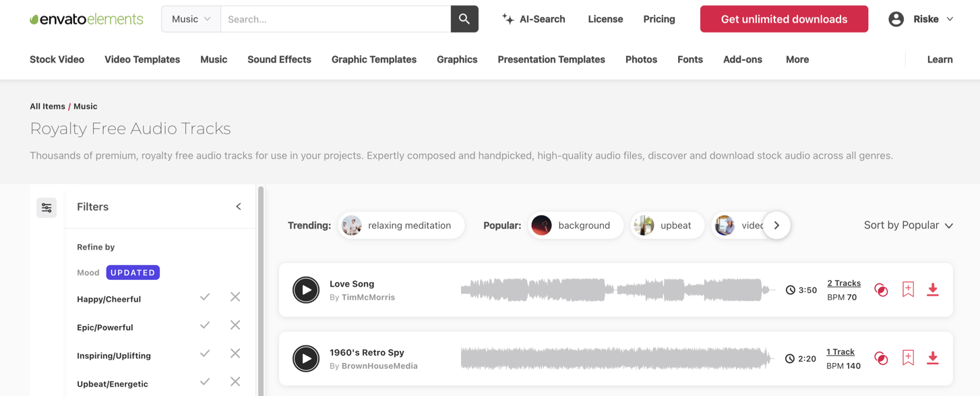
Task: Play the Love Song track
Action: 306,290
